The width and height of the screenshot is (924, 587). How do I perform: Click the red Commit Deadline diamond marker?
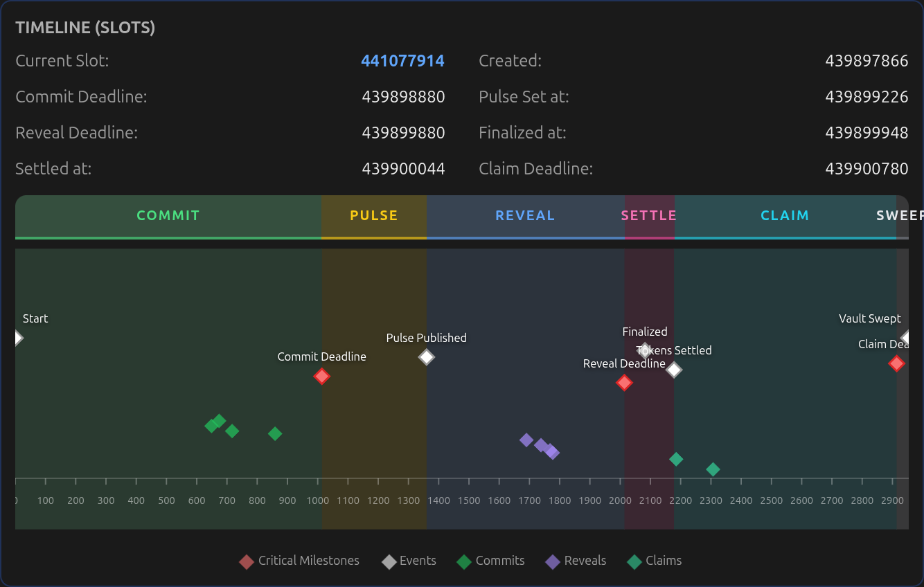(321, 377)
